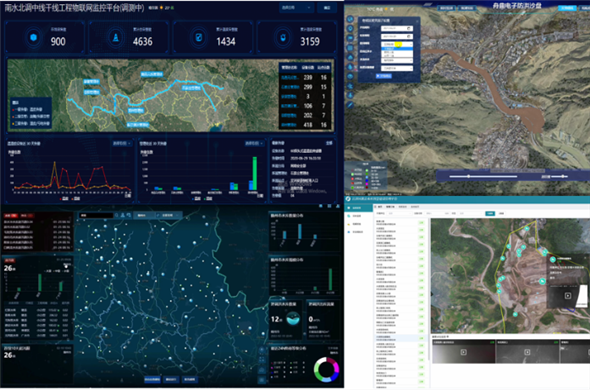590x390 pixels.
Task: Open the lowest dropdown in the sand table settings panel
Action: click(x=397, y=68)
